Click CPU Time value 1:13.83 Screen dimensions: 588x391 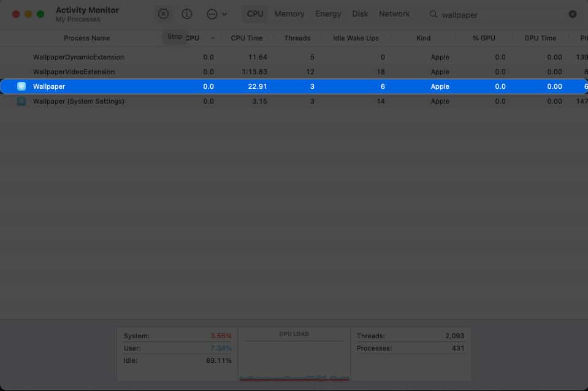[254, 72]
